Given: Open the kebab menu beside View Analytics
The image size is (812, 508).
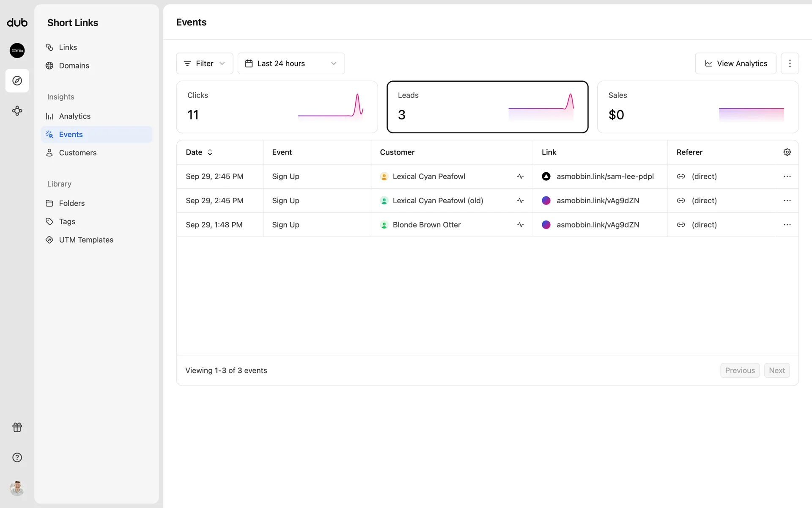Looking at the screenshot, I should [790, 63].
